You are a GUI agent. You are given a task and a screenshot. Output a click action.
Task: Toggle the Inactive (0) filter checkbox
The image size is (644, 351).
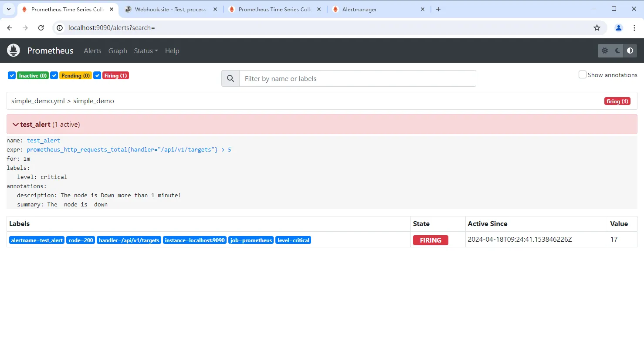pos(12,75)
